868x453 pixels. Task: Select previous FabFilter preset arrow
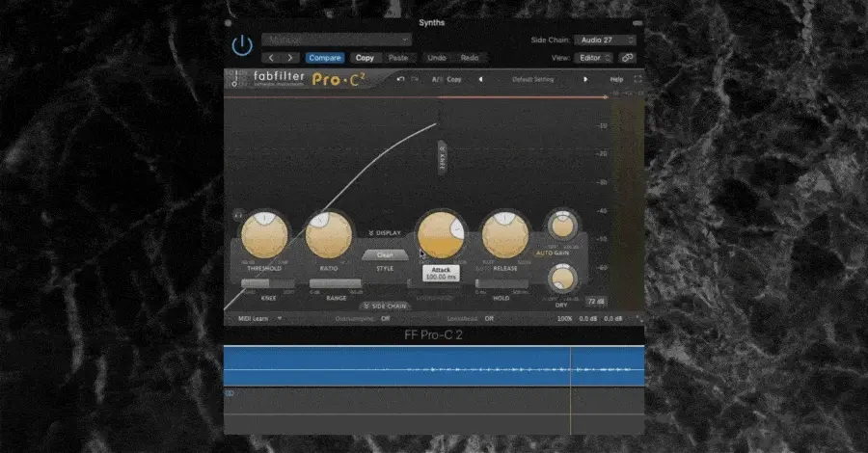click(x=480, y=80)
